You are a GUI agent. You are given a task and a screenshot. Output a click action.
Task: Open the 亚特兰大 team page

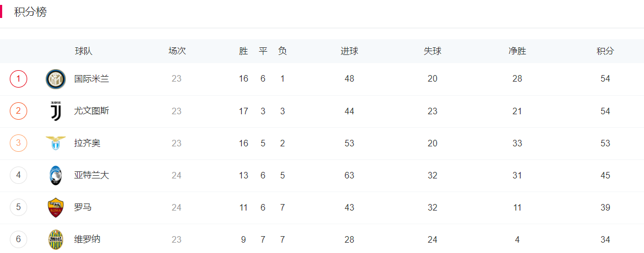click(92, 176)
